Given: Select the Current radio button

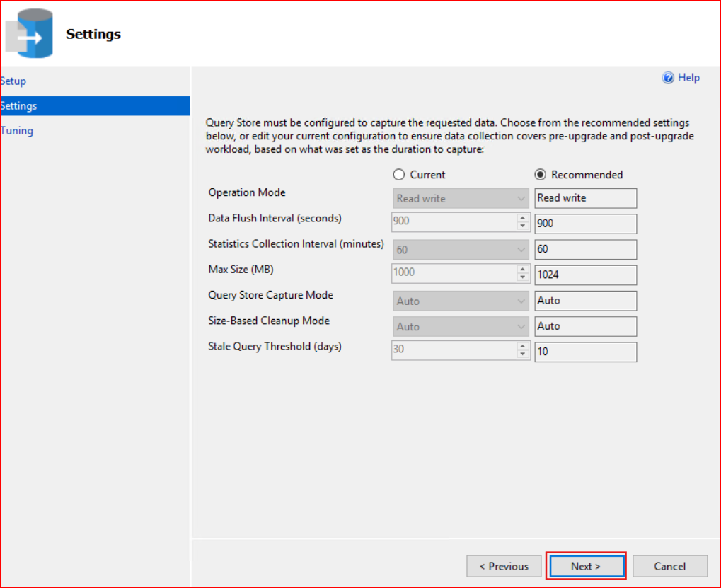Looking at the screenshot, I should (398, 175).
